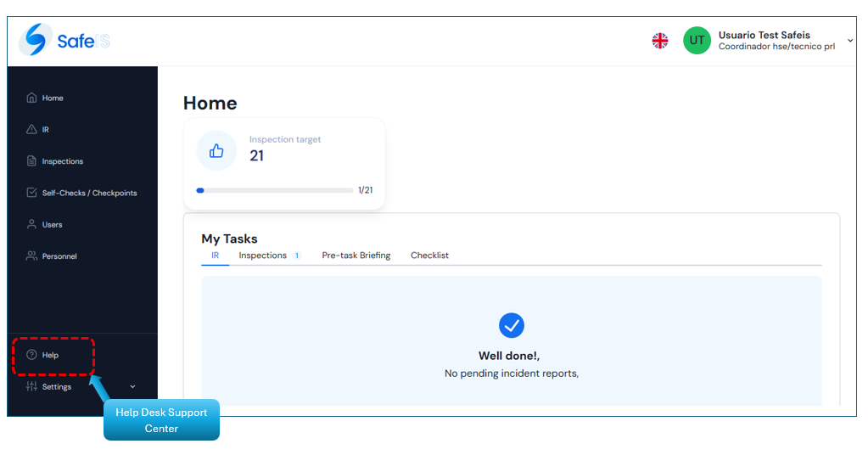The image size is (868, 455).
Task: Select the IR tab in My Tasks
Action: click(215, 256)
